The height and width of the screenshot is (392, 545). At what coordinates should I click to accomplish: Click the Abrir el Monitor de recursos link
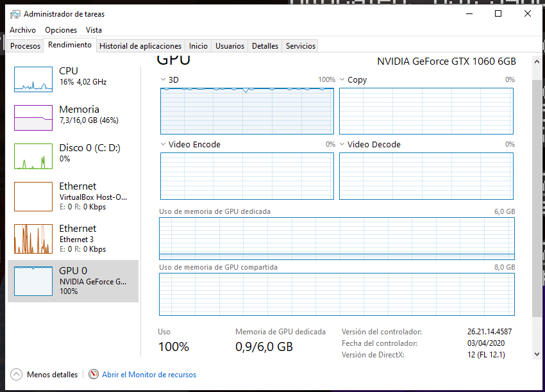coord(149,375)
